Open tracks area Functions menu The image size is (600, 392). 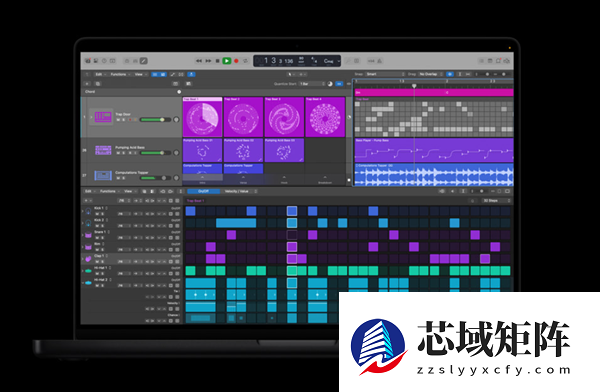[x=120, y=74]
